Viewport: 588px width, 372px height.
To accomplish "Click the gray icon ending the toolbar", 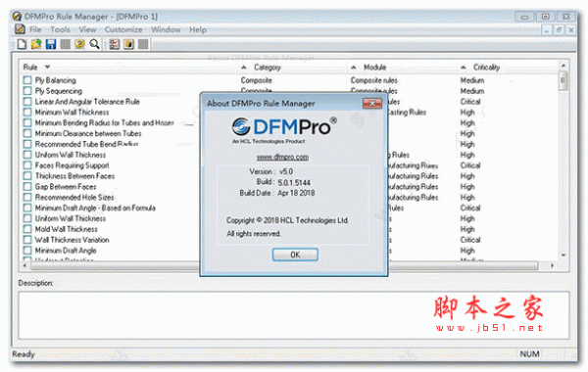I will click(143, 44).
